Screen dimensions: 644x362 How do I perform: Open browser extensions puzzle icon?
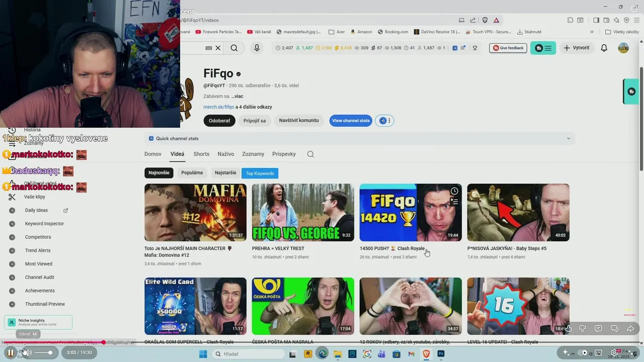click(570, 20)
